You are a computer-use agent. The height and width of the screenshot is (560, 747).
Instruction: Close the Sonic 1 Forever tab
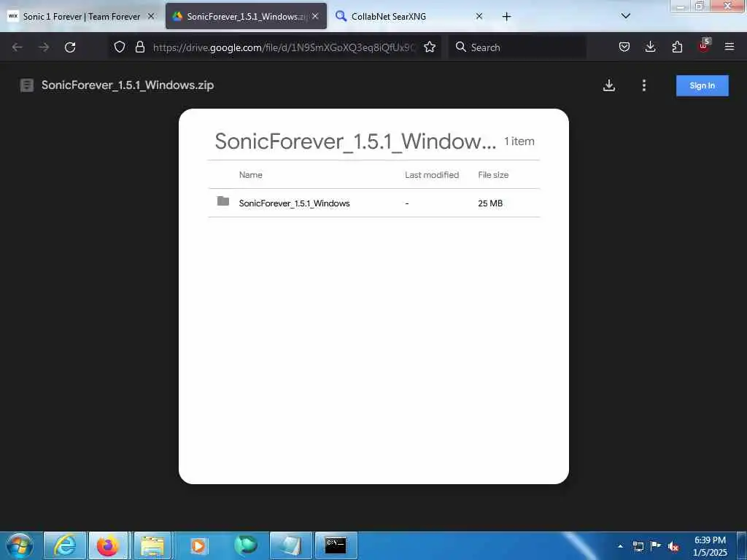151,16
